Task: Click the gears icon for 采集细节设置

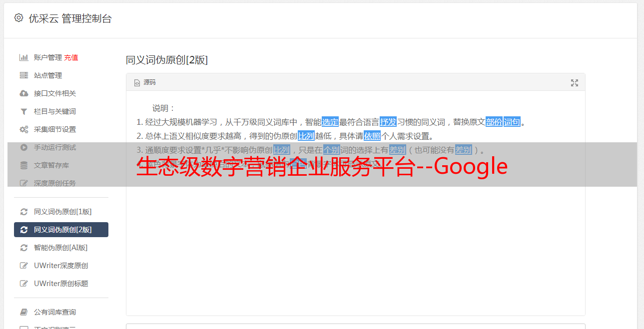Action: pyautogui.click(x=23, y=129)
